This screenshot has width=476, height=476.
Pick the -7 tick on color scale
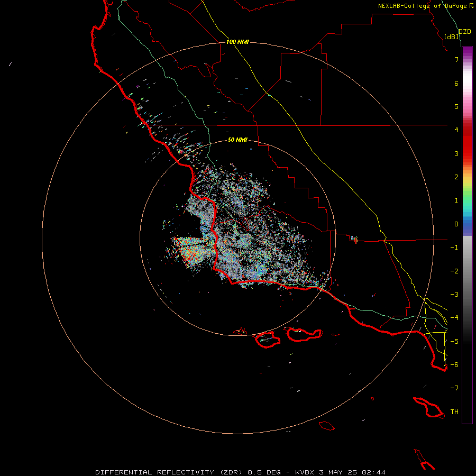tap(454, 388)
